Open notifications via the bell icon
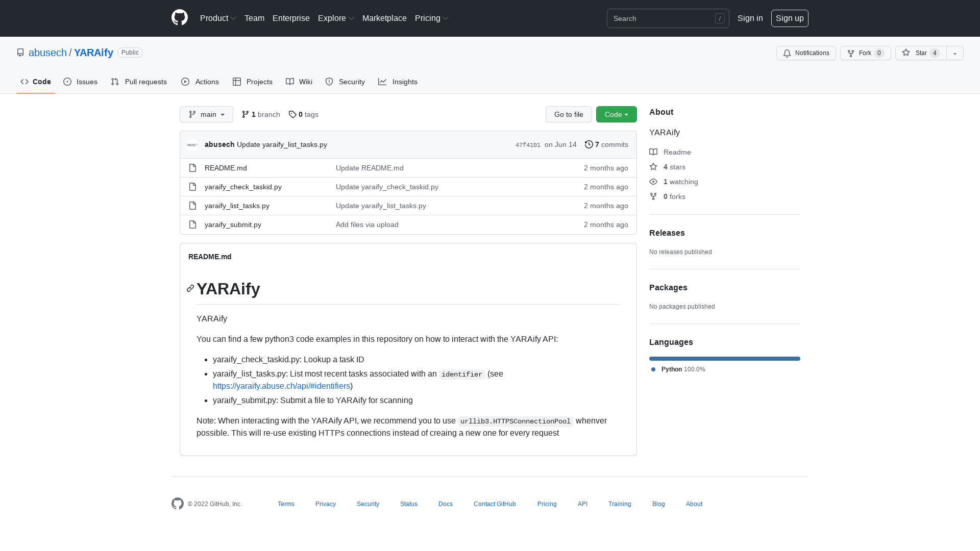This screenshot has width=980, height=551. tap(787, 53)
